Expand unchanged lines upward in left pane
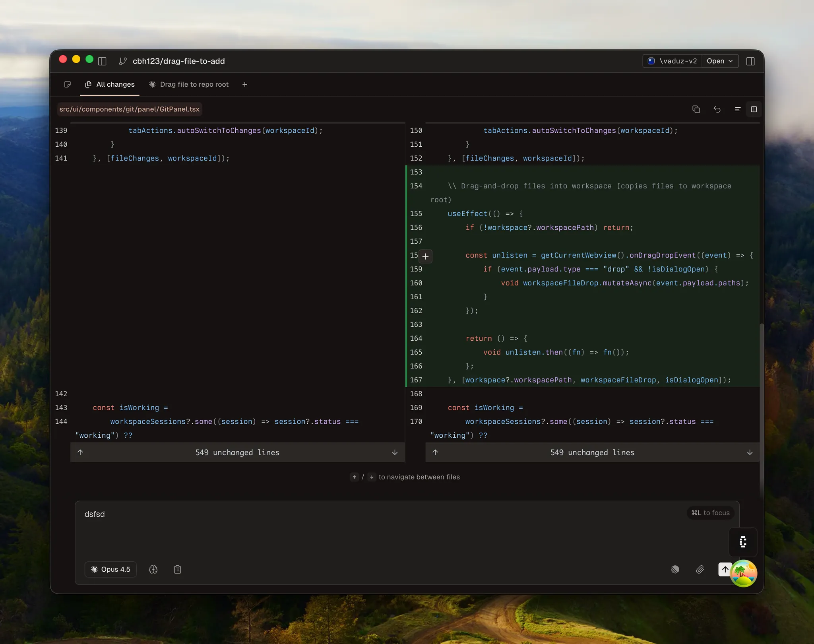This screenshot has height=644, width=814. [x=80, y=452]
